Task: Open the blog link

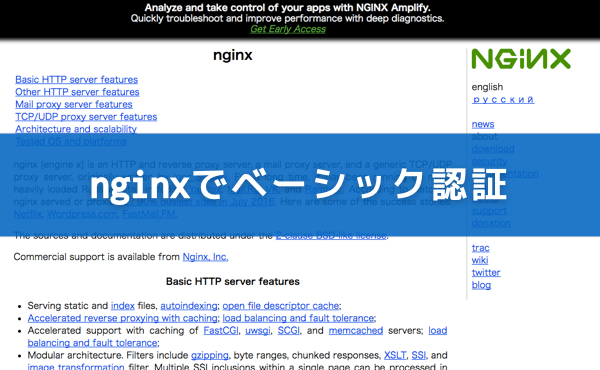Action: [x=481, y=285]
